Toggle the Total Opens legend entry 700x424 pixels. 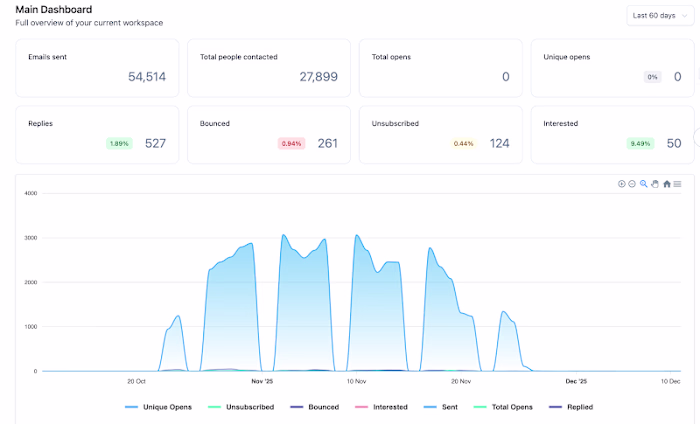(503, 407)
